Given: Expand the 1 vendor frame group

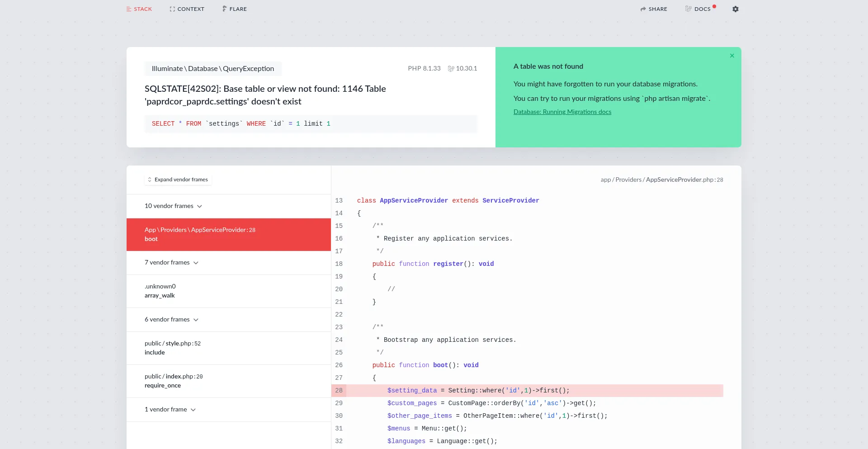Looking at the screenshot, I should point(170,410).
